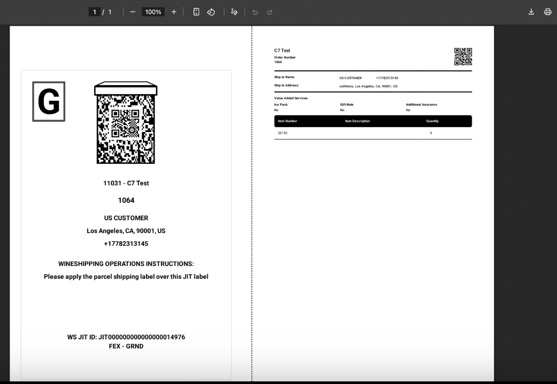Click the undo arrow in toolbar
This screenshot has width=557, height=384.
click(x=255, y=12)
